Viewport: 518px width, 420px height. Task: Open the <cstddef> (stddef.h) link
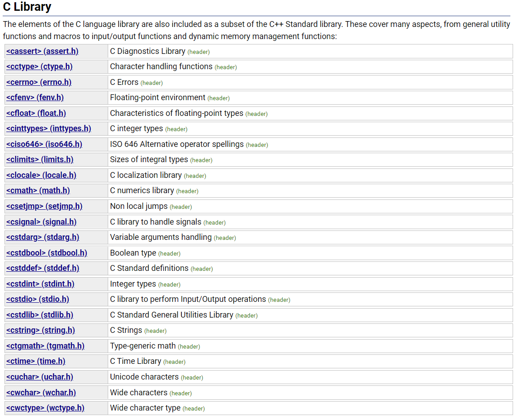(x=43, y=268)
